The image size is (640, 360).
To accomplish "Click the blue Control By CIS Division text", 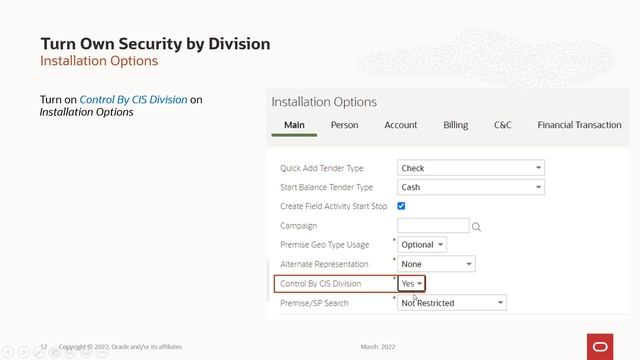I will (x=133, y=100).
